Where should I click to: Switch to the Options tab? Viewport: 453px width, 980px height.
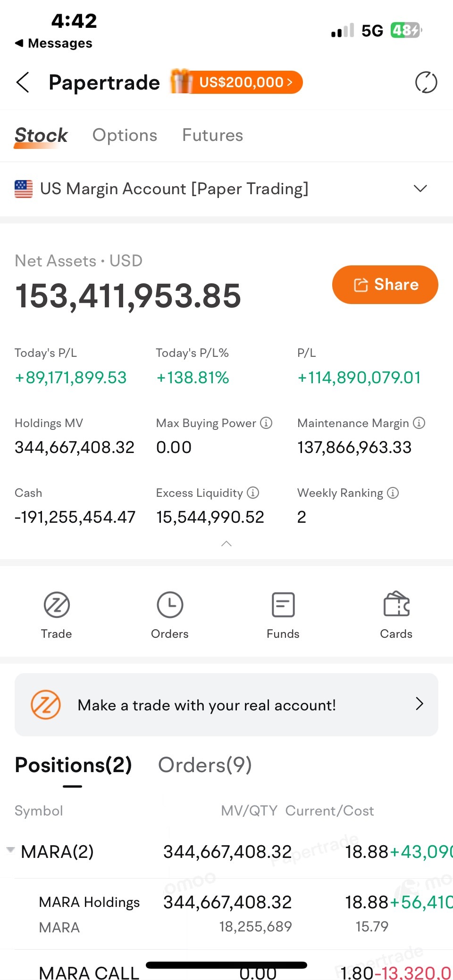[x=125, y=135]
